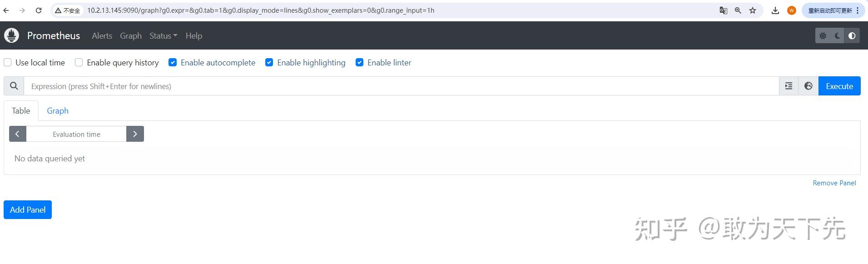Click the Prometheus brand title
The height and width of the screenshot is (264, 868).
coord(54,35)
